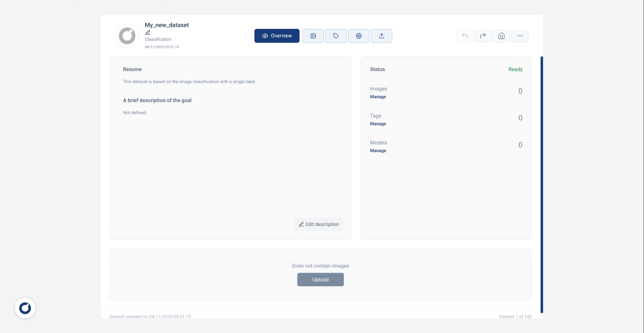Click Manage link under Models
The width and height of the screenshot is (644, 333).
(x=378, y=151)
